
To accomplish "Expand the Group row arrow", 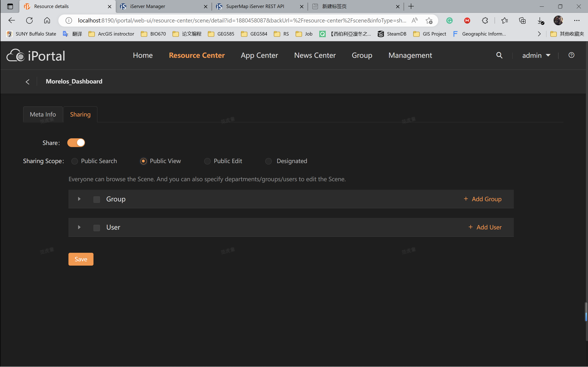I will [79, 199].
